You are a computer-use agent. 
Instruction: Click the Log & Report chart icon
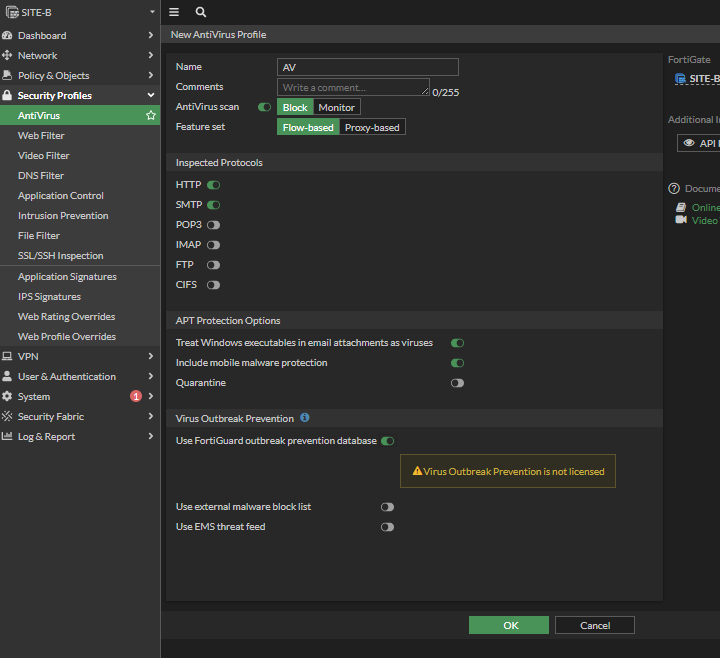[x=8, y=437]
